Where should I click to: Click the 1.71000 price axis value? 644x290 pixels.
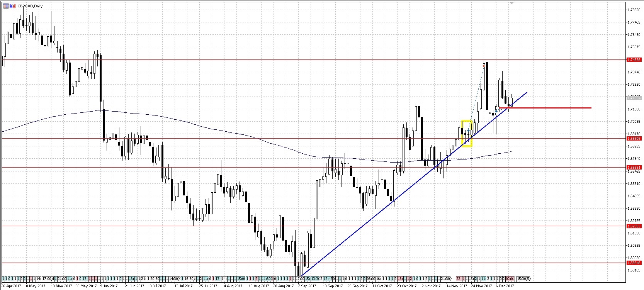coord(634,109)
